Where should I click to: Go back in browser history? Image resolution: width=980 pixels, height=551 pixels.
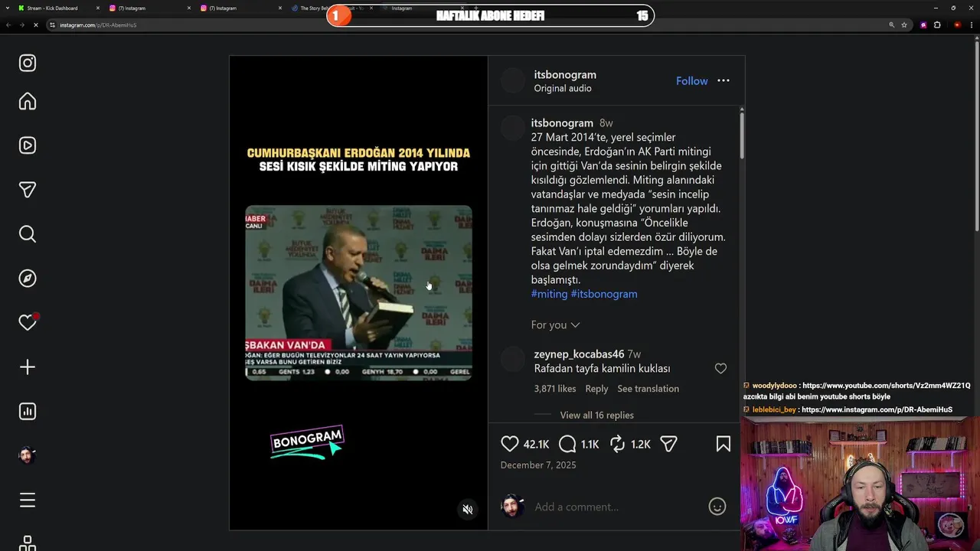(8, 25)
